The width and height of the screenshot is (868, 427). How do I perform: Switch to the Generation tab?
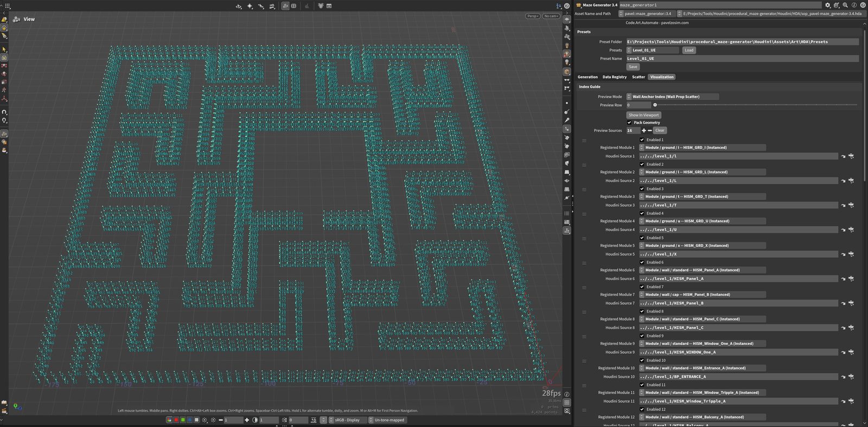[x=588, y=77]
